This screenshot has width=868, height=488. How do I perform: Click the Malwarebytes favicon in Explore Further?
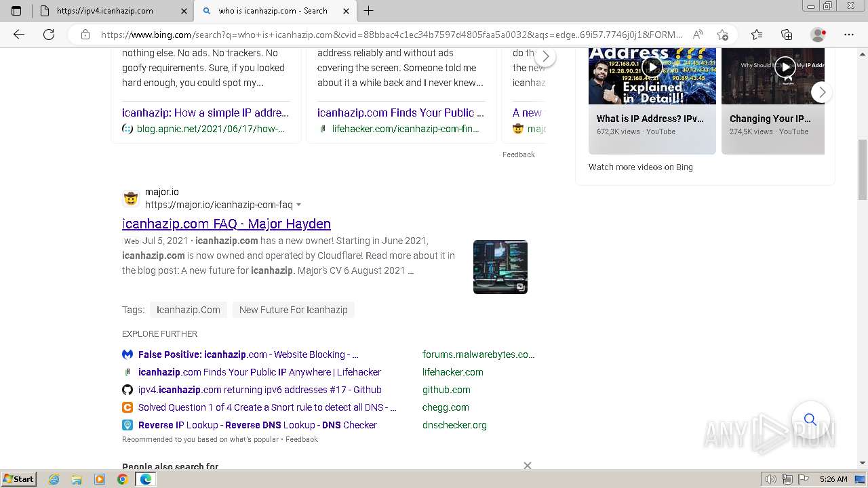click(127, 354)
